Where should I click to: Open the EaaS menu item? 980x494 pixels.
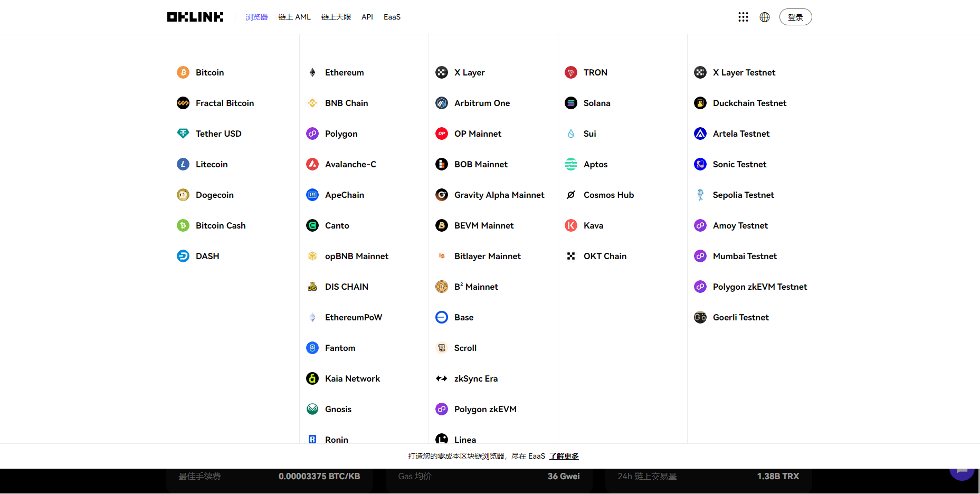click(392, 17)
